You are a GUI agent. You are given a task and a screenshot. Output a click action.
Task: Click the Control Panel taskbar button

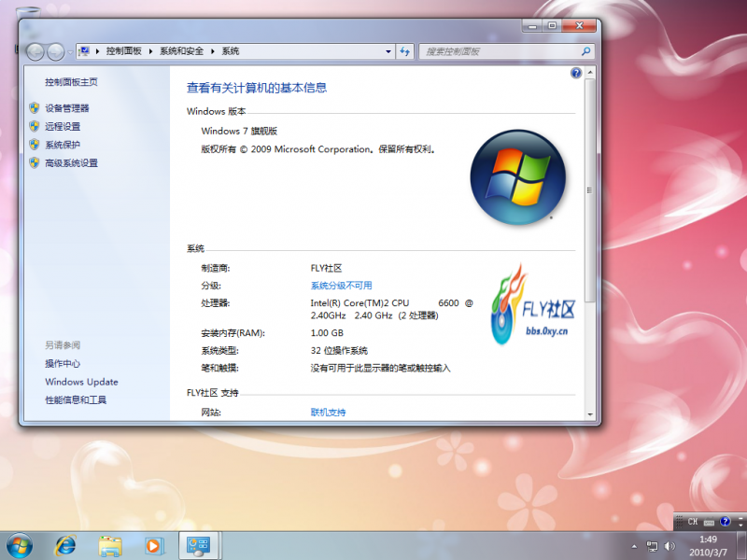[x=198, y=546]
